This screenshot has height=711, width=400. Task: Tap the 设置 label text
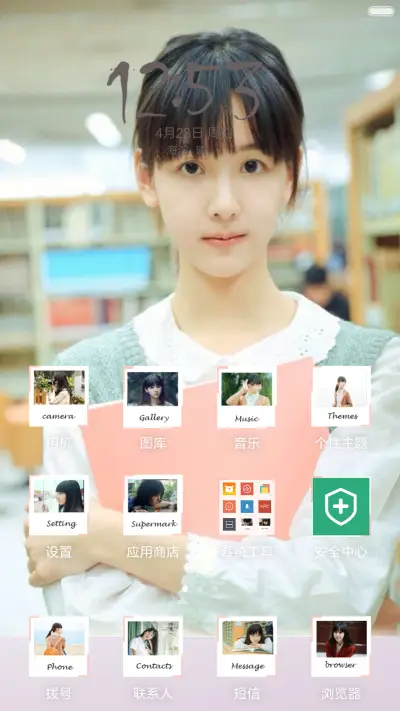[x=59, y=552]
